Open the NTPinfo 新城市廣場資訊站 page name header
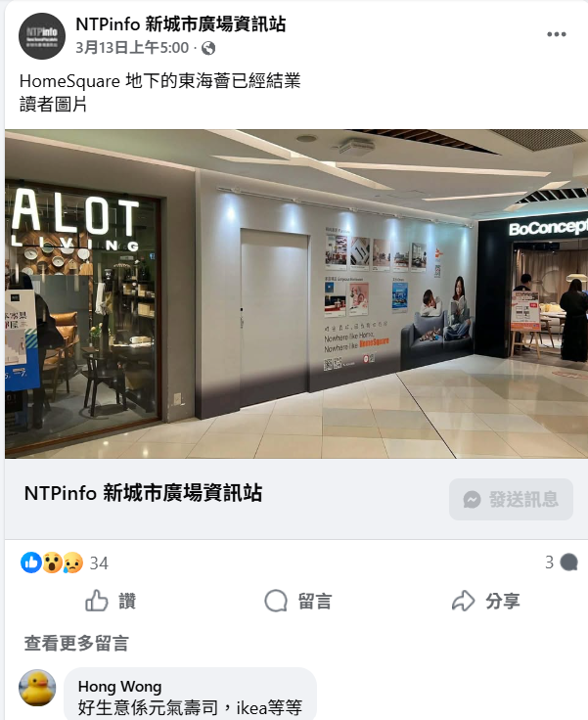This screenshot has height=720, width=588. [x=181, y=24]
